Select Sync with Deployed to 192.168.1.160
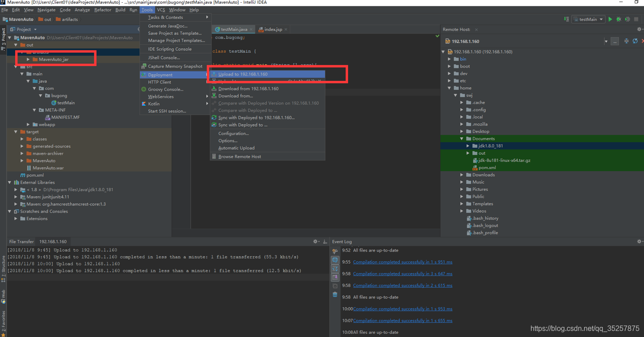 [x=267, y=118]
